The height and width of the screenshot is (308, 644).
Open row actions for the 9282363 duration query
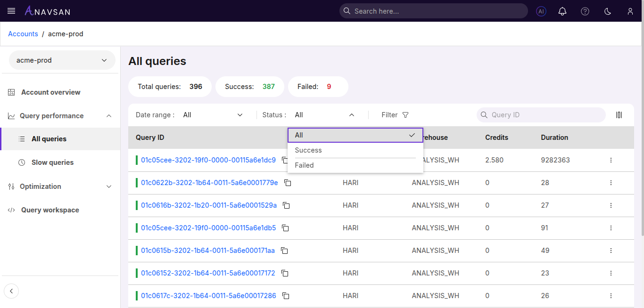coord(611,160)
